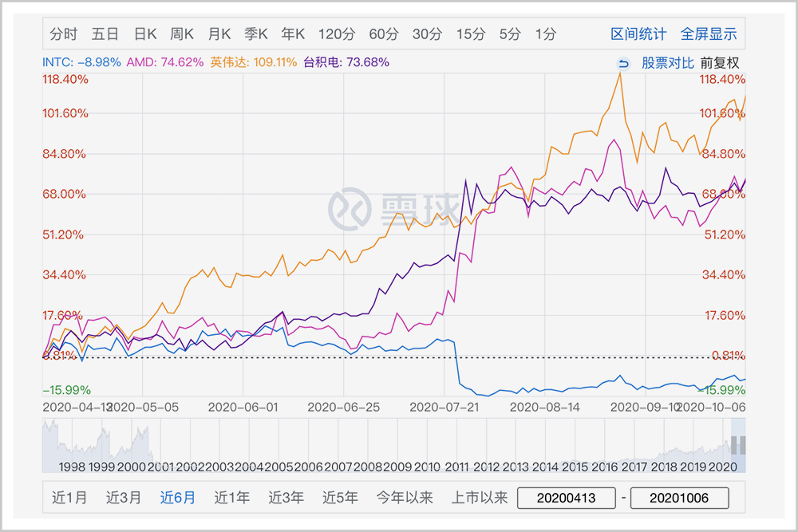Viewport: 798px width, 532px height.
Task: Switch to 5分 interval view
Action: point(510,34)
